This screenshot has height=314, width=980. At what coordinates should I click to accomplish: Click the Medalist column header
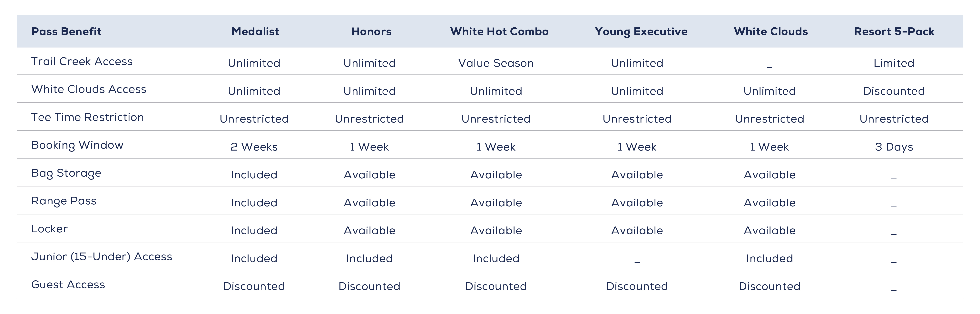tap(255, 32)
